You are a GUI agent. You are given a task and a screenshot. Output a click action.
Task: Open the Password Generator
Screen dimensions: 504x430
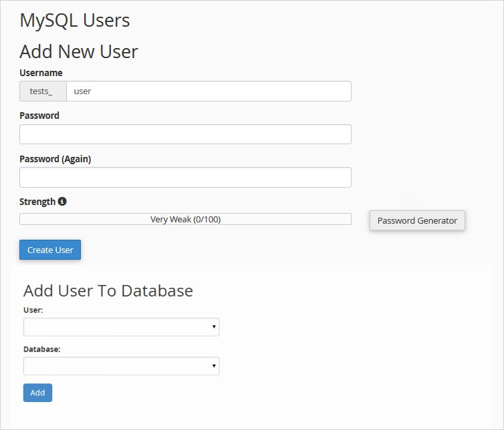(417, 220)
